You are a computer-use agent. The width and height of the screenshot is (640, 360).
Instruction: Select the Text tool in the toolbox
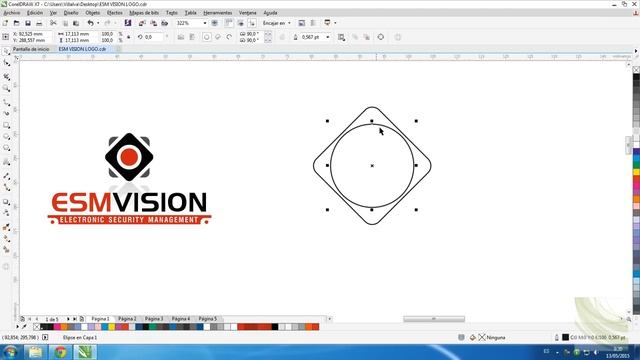tap(6, 162)
